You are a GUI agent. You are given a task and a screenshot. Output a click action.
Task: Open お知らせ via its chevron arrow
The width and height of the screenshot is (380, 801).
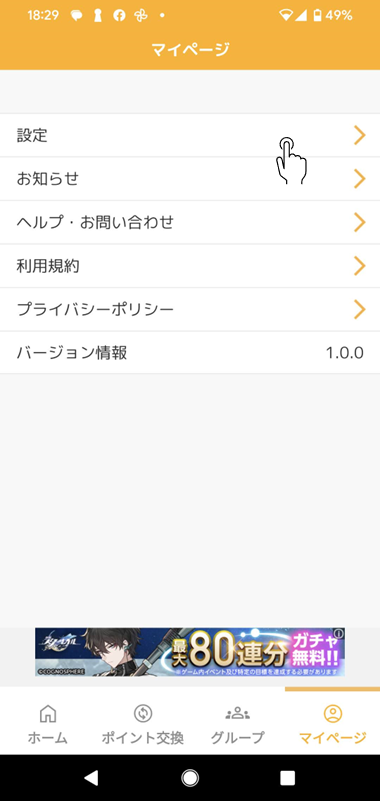pos(360,179)
